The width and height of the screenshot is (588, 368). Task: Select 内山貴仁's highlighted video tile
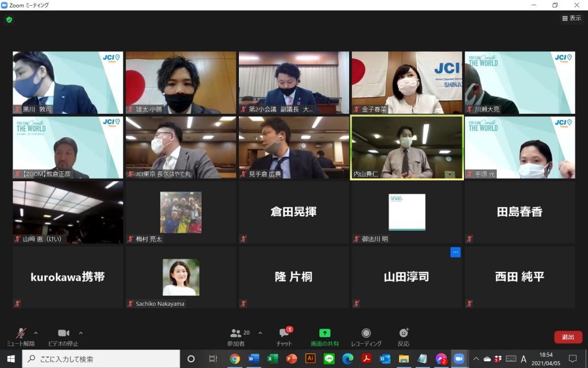[x=407, y=148]
